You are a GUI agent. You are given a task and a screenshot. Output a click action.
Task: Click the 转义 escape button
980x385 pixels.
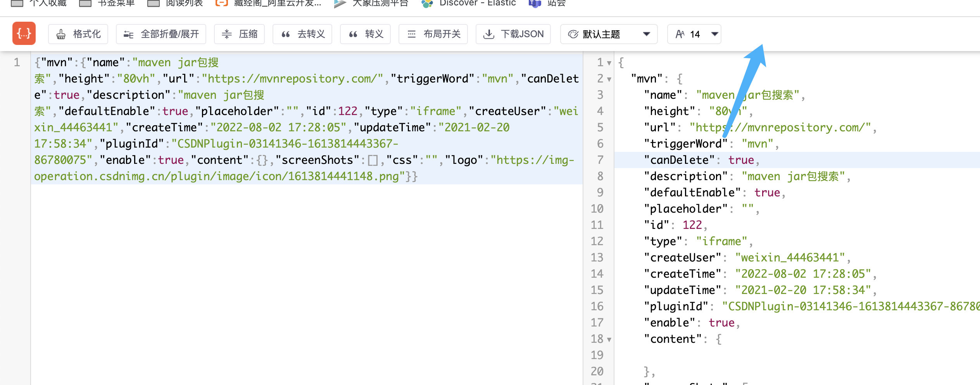(365, 34)
